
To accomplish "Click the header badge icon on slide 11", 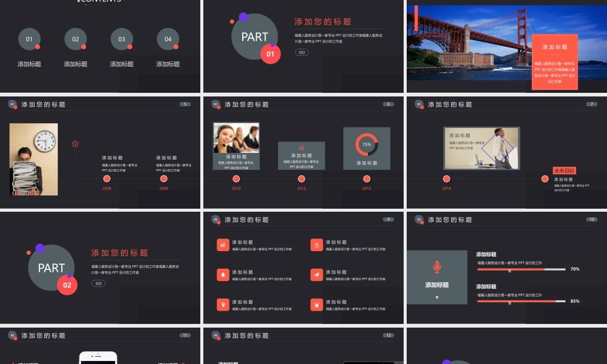I will [12, 335].
